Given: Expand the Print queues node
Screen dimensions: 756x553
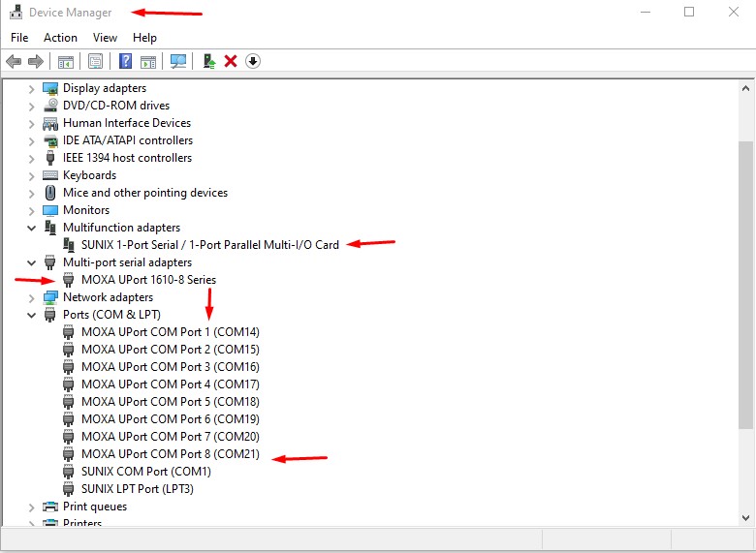Looking at the screenshot, I should [x=31, y=507].
